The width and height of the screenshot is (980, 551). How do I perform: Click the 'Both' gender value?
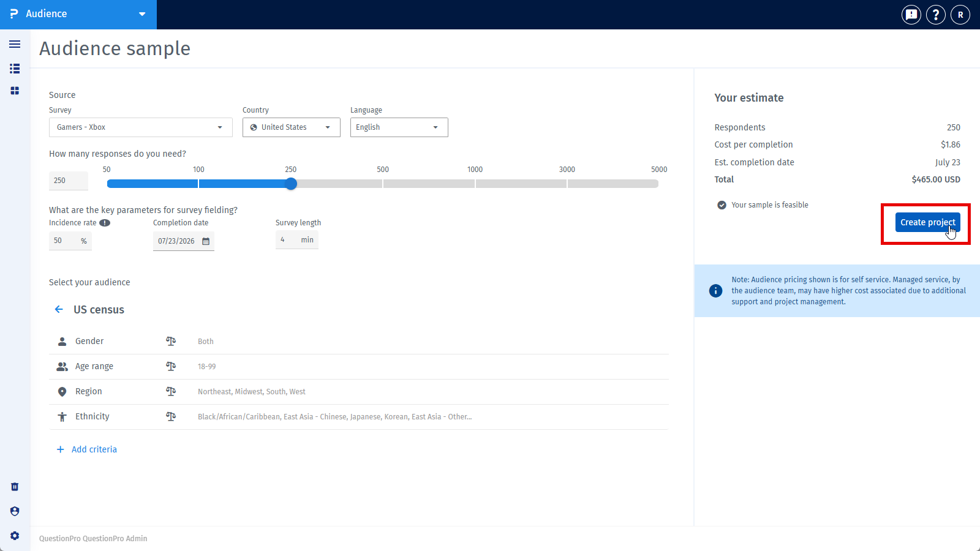pos(206,342)
